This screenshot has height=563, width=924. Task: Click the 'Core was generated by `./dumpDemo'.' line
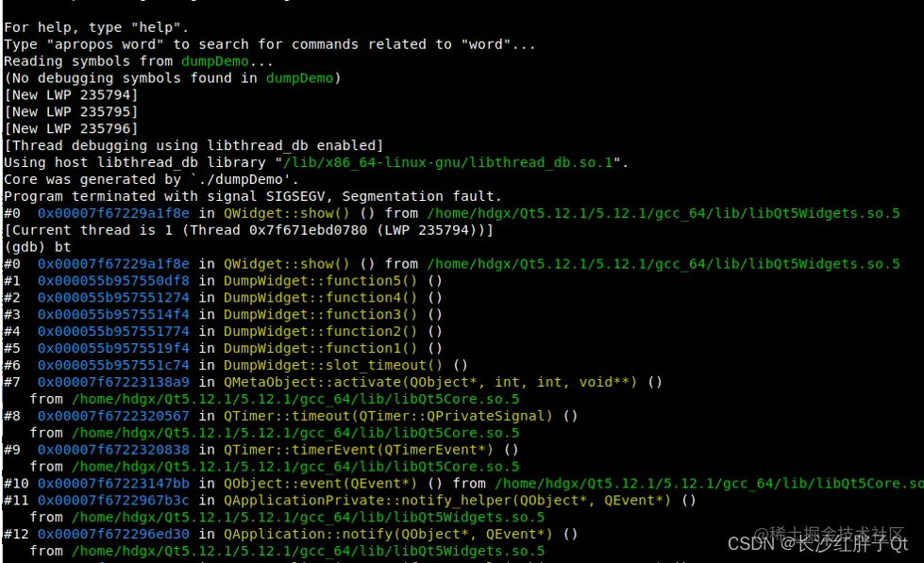pyautogui.click(x=151, y=179)
